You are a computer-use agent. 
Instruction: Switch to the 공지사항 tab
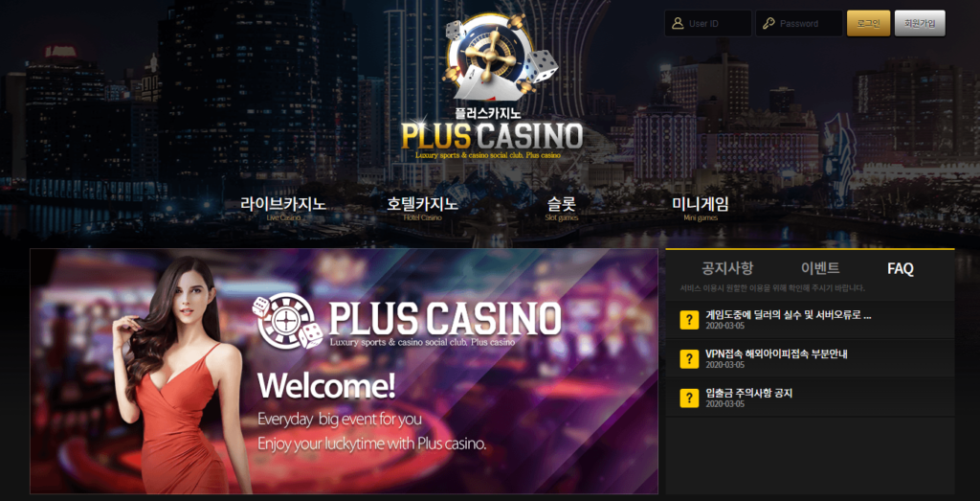[727, 268]
